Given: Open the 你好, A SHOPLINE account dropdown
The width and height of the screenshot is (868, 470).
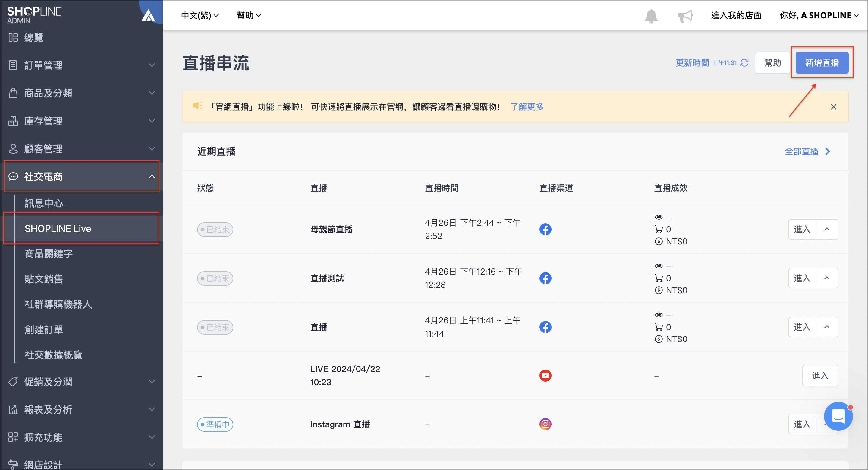Looking at the screenshot, I should pyautogui.click(x=819, y=15).
